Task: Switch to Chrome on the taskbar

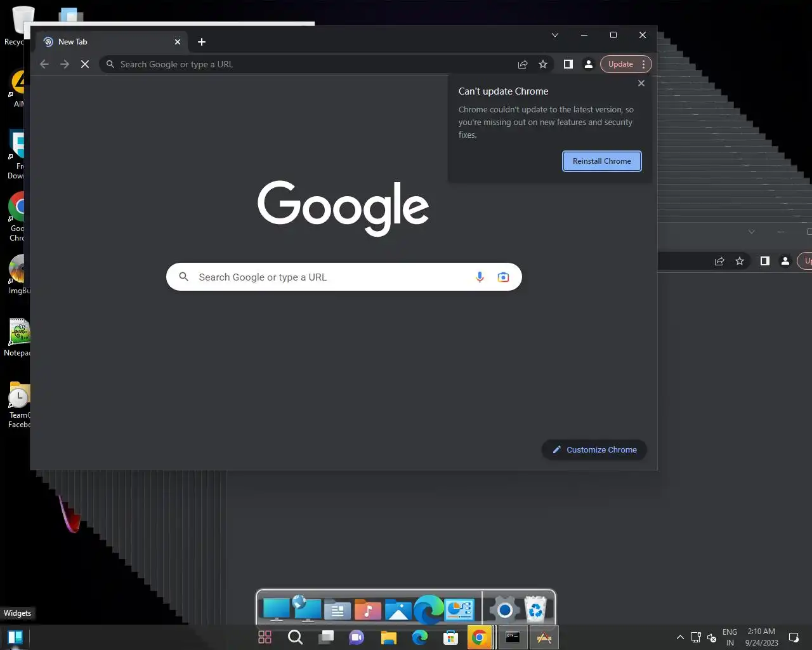Action: (x=480, y=637)
